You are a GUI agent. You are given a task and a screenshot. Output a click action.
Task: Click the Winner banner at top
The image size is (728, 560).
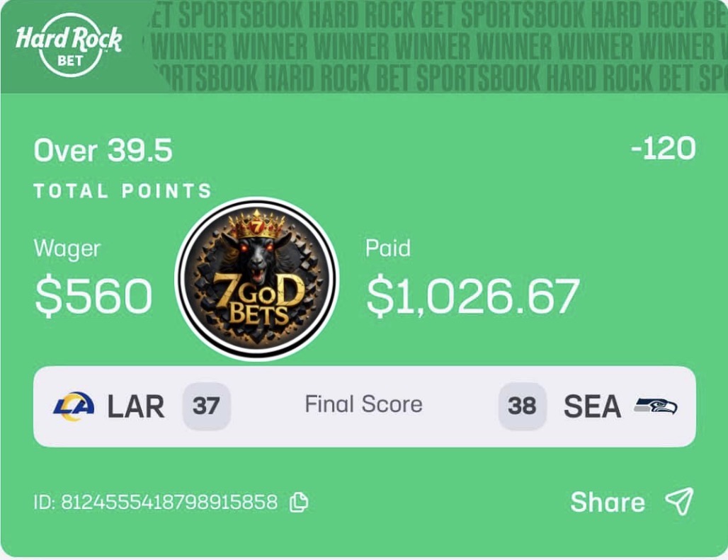[x=439, y=47]
